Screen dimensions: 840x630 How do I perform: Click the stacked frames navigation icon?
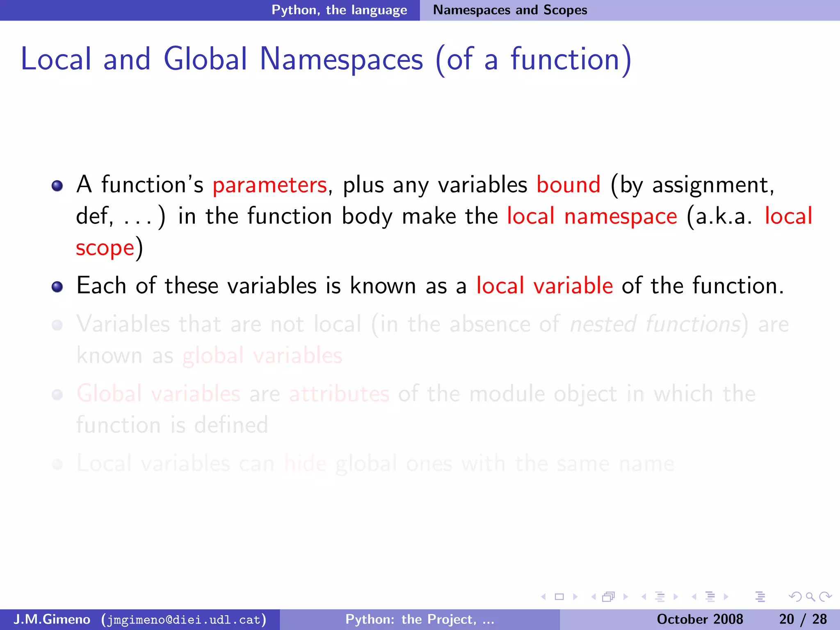609,597
